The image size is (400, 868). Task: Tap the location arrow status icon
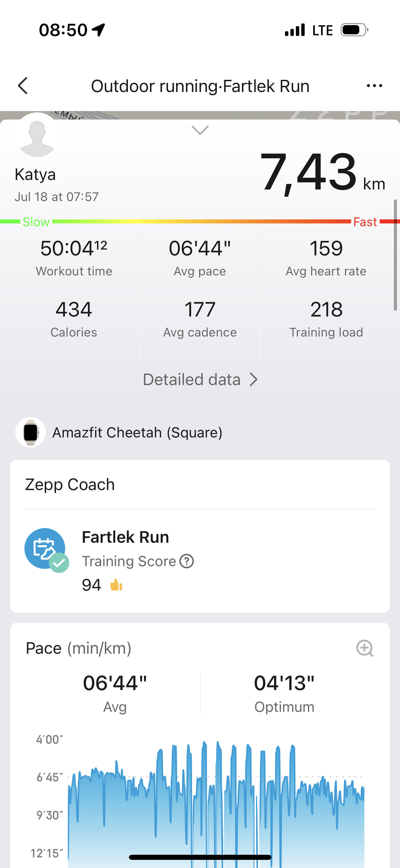[x=98, y=30]
